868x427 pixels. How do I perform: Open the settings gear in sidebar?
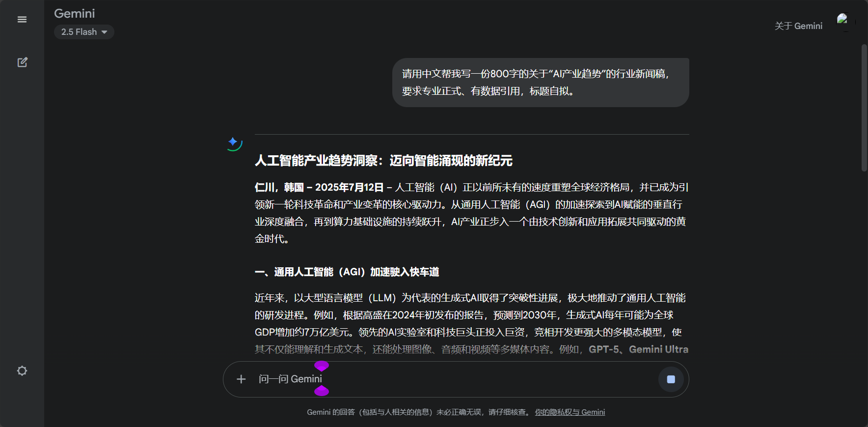pos(22,370)
